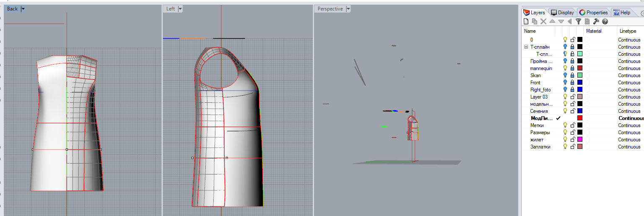The image size is (644, 216).
Task: Turn off lightbulb for жилет layer
Action: pos(565,140)
